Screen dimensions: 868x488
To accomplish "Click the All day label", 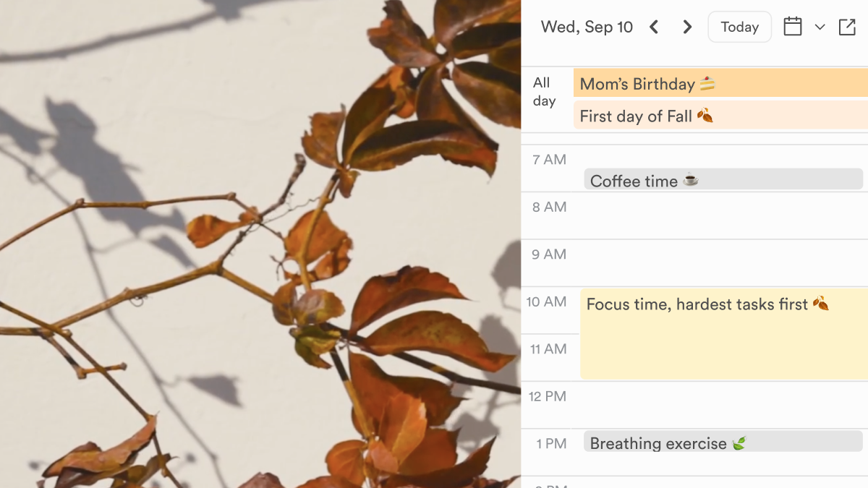I will point(544,92).
